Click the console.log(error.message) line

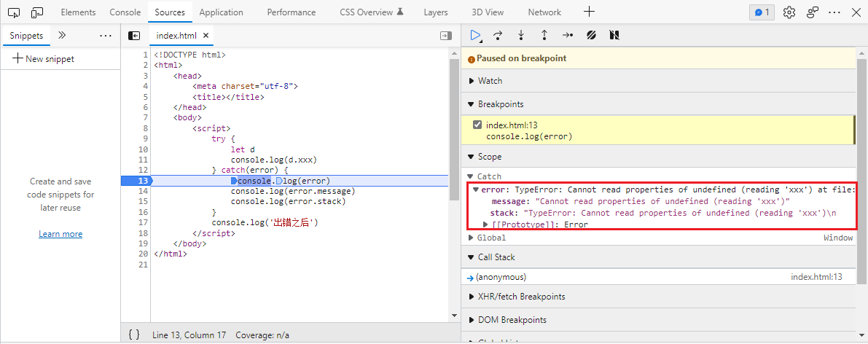[x=293, y=191]
